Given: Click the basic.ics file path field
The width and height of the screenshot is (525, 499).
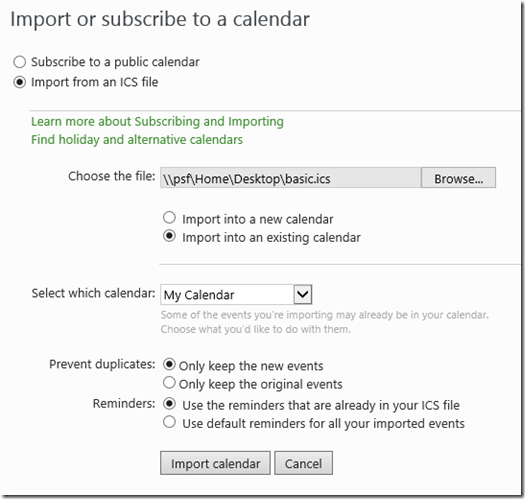Looking at the screenshot, I should pyautogui.click(x=291, y=178).
